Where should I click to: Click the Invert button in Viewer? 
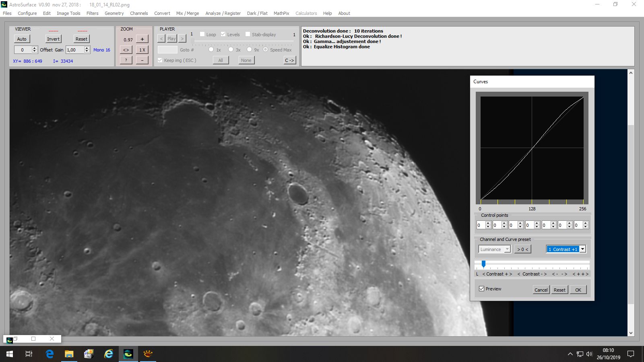point(53,39)
